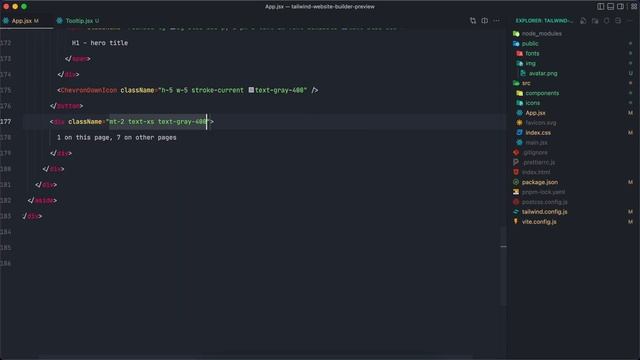Toggle the bottom panel layout icon
Screen dimensions: 640x360
point(611,7)
